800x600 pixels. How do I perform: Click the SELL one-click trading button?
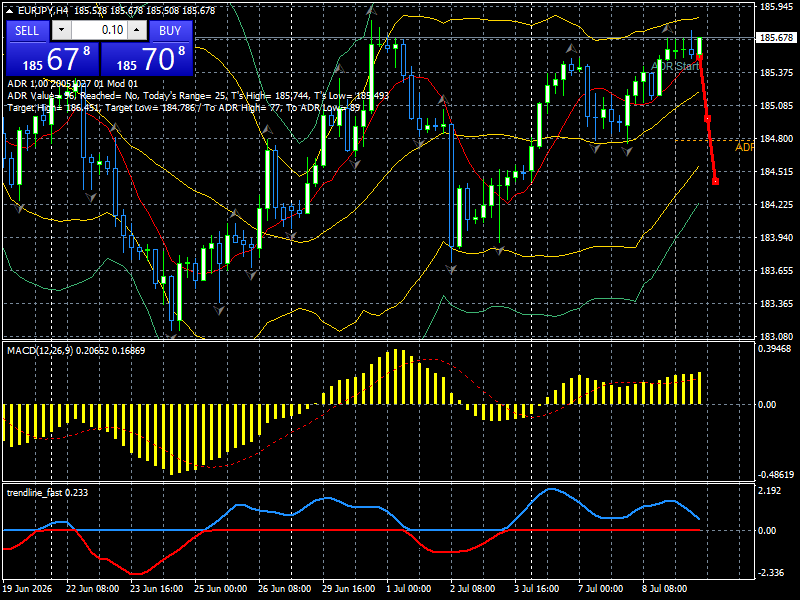click(27, 31)
